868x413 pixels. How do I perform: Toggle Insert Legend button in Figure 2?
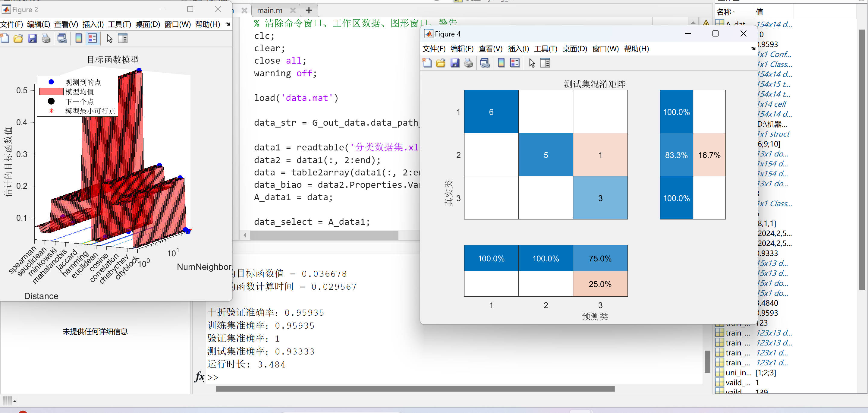click(92, 38)
